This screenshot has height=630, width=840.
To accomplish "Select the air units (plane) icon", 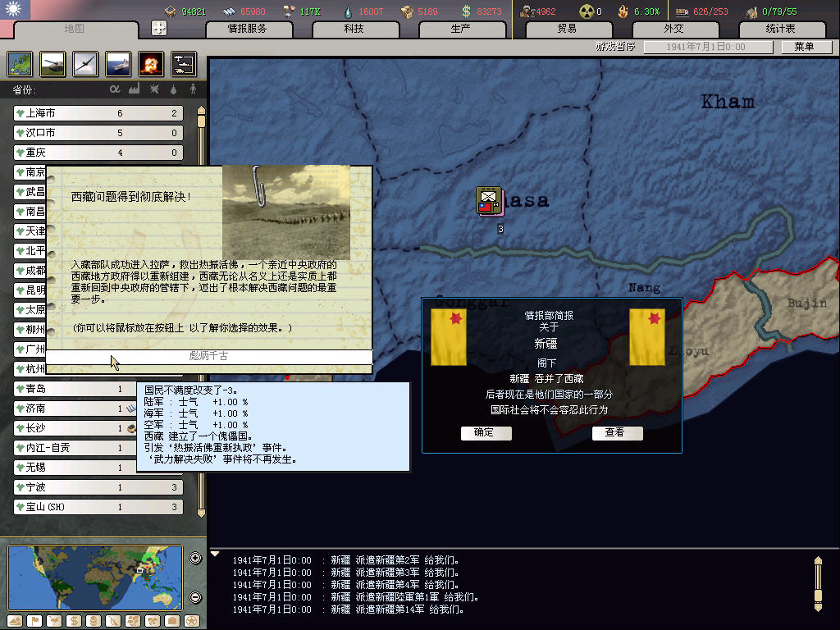I will pyautogui.click(x=85, y=63).
